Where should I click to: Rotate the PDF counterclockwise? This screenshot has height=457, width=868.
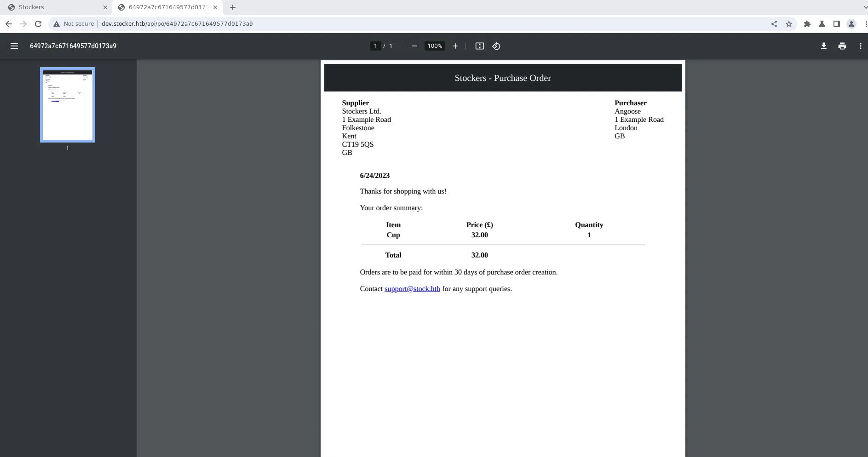tap(496, 46)
